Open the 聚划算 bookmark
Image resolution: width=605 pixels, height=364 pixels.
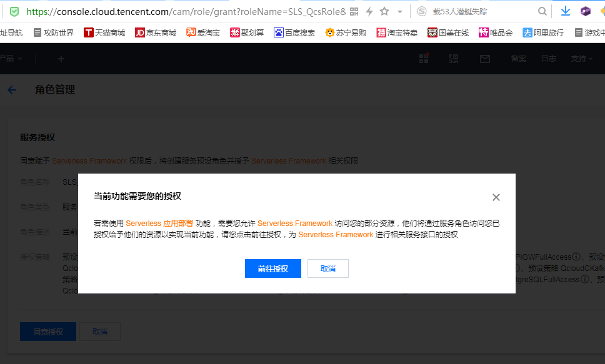click(247, 32)
